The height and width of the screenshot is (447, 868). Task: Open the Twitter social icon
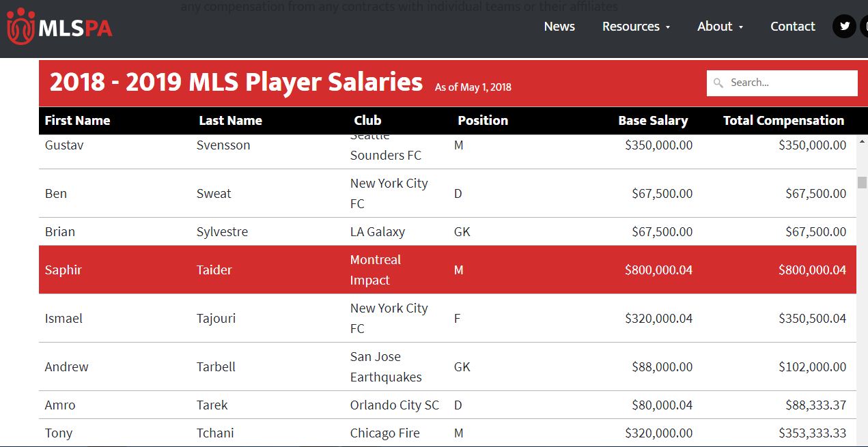[845, 27]
